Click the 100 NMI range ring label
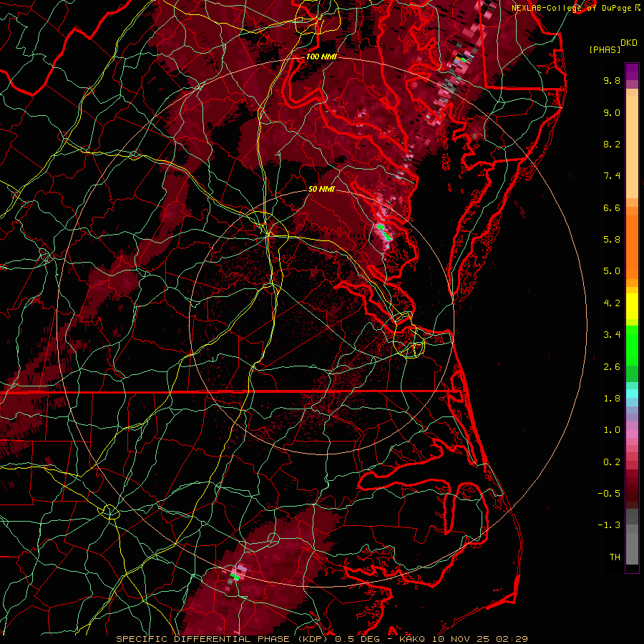 (x=321, y=57)
